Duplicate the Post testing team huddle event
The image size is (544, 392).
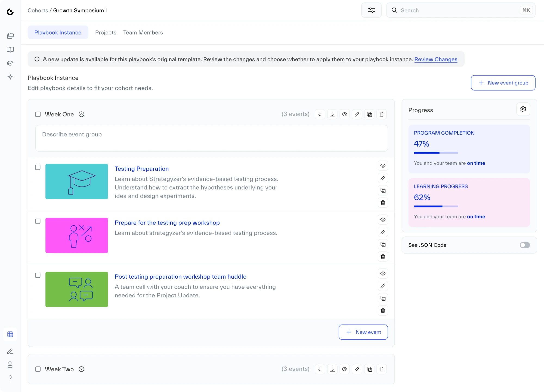point(383,298)
